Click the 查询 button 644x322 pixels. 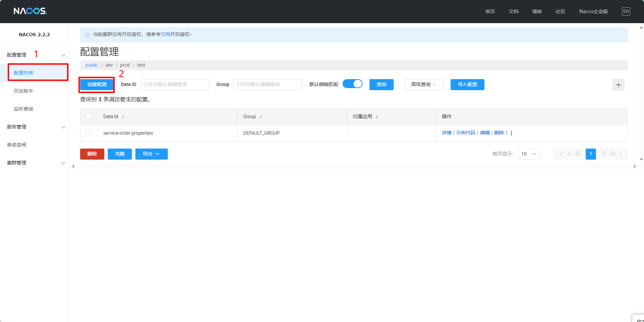coord(381,85)
